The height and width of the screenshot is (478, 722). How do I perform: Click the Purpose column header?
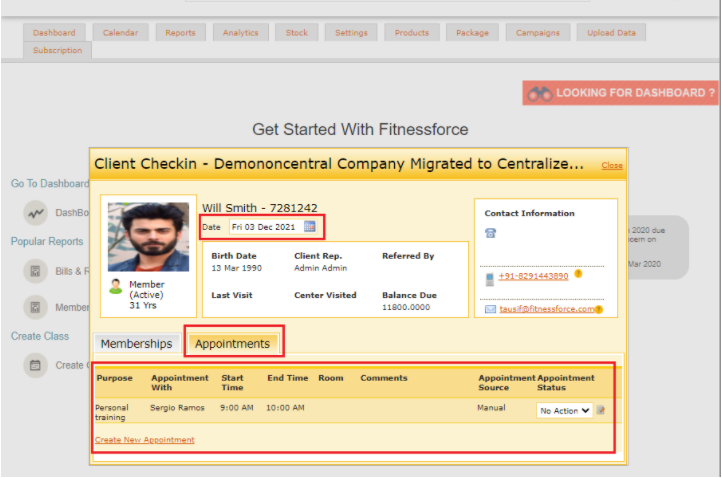115,378
